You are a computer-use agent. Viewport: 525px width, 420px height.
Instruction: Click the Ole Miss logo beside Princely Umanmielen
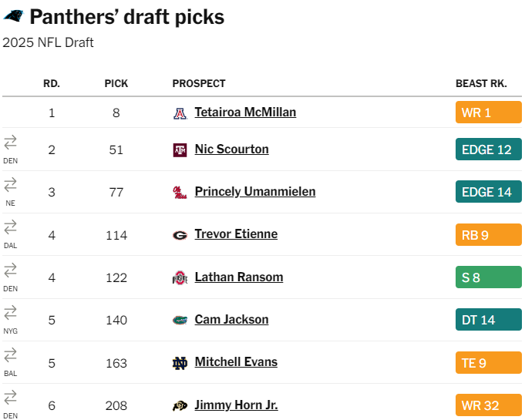180,193
